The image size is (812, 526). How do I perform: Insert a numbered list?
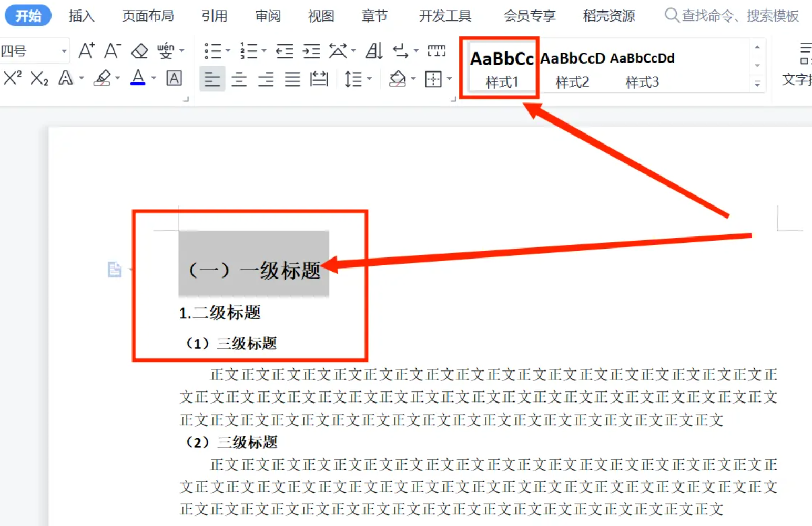249,51
